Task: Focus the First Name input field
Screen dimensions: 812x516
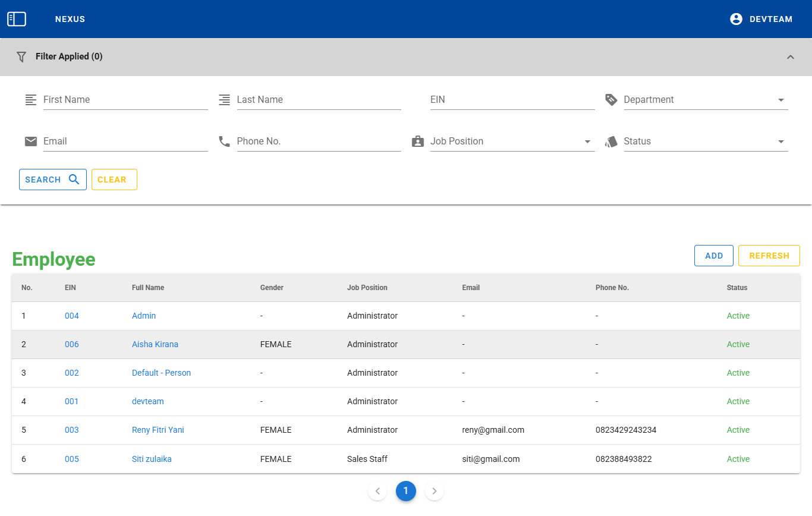Action: tap(125, 100)
